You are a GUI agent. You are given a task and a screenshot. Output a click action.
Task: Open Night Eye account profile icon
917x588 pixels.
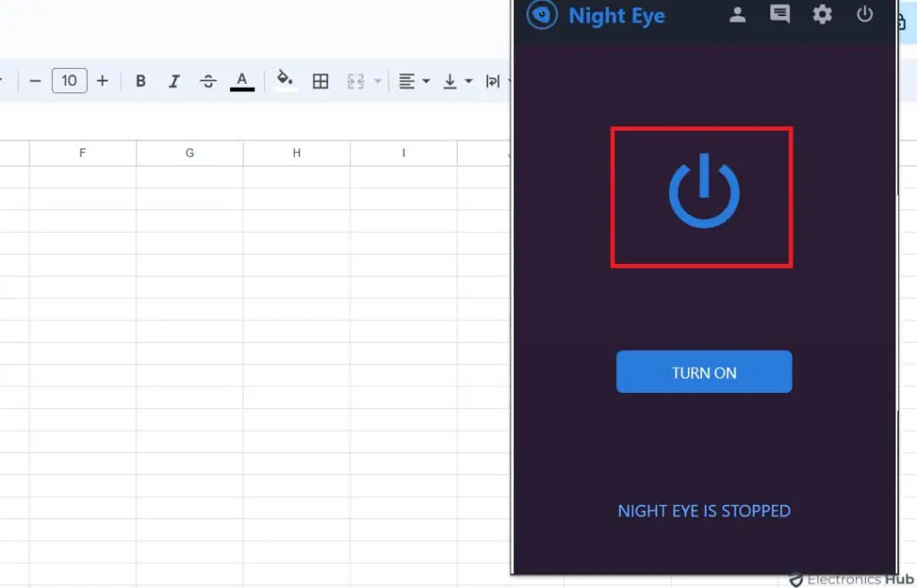click(738, 14)
